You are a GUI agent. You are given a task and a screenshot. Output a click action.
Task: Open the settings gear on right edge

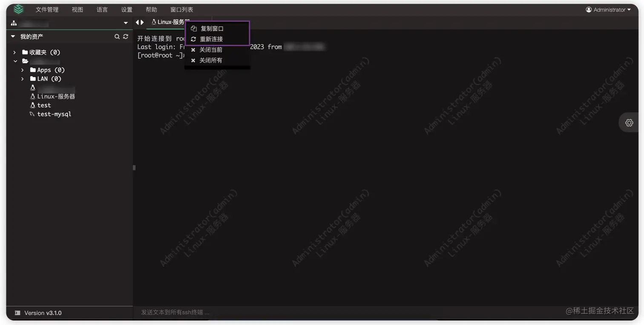tap(629, 123)
